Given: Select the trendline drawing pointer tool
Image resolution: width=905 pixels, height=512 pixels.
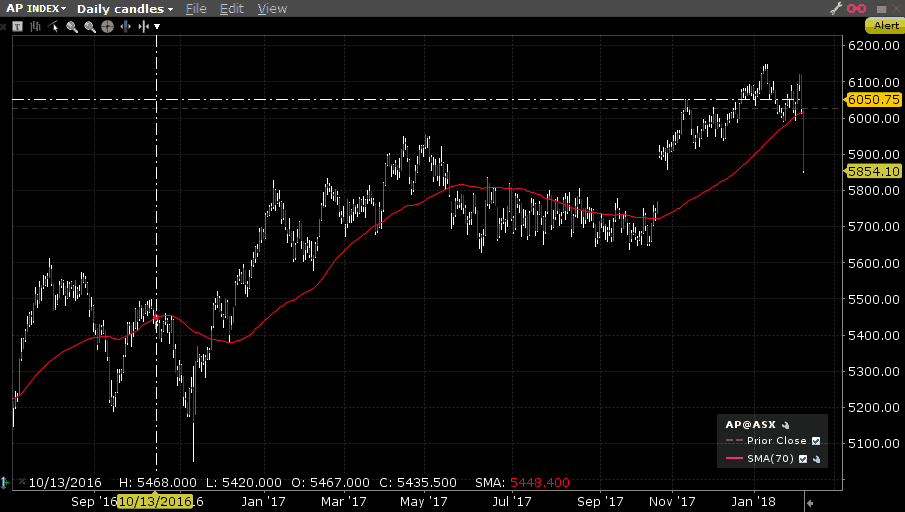Looking at the screenshot, I should click(x=53, y=26).
